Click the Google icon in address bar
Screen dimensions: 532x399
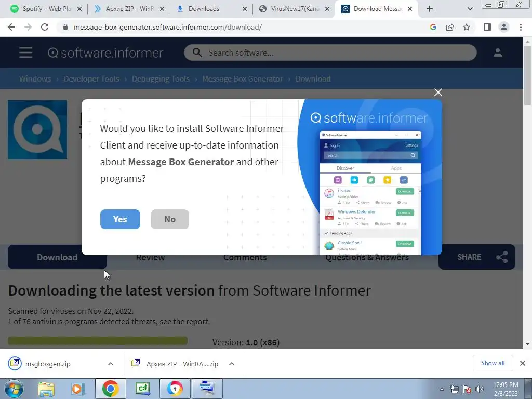[x=433, y=27]
